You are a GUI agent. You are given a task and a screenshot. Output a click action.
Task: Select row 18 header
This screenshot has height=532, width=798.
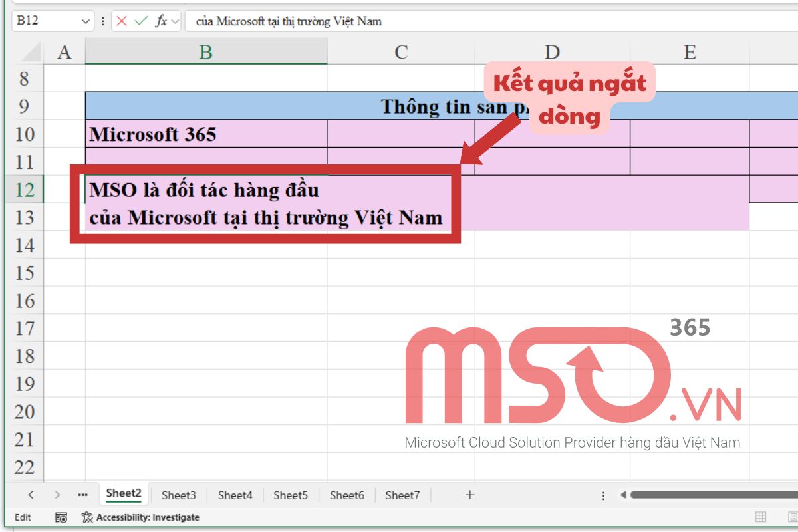coord(25,356)
